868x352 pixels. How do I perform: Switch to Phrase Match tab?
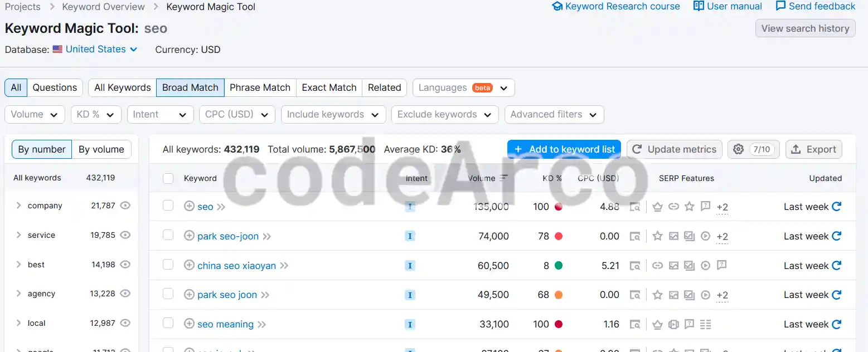(260, 87)
